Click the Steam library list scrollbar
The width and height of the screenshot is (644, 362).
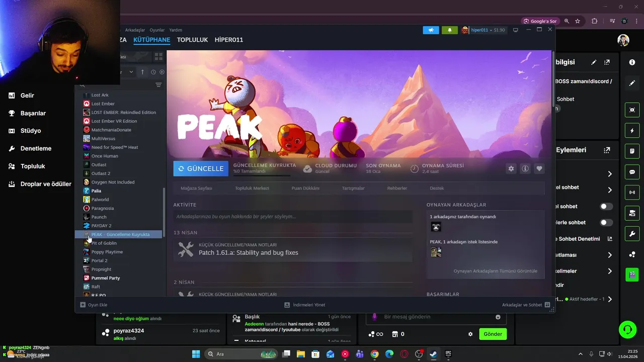(164, 213)
